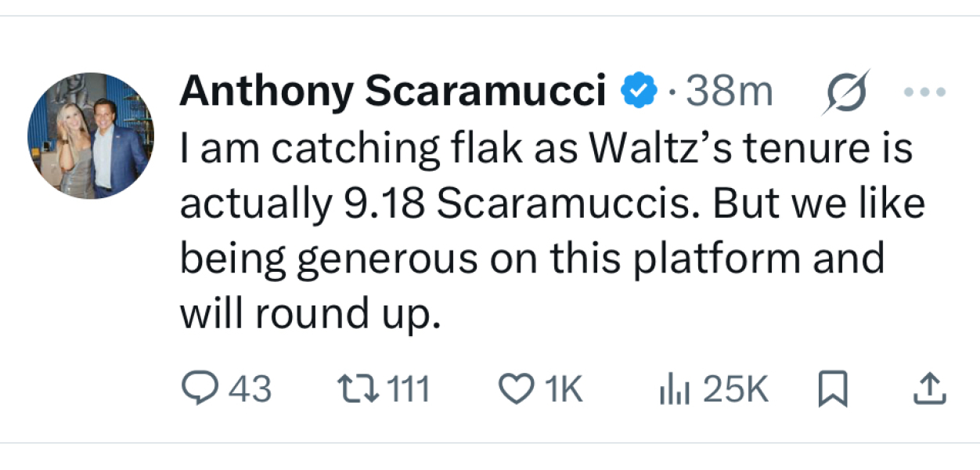
Task: Click the 25K views count
Action: 736,388
